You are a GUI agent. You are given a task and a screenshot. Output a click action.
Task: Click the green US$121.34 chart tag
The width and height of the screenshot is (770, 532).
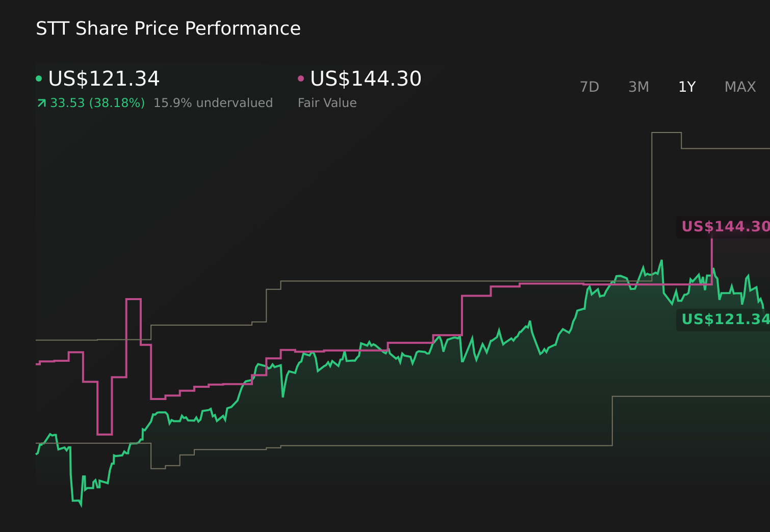pyautogui.click(x=724, y=320)
